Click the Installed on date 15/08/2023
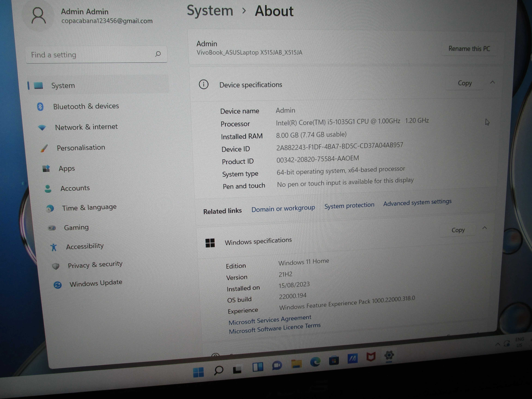This screenshot has height=399, width=532. (294, 285)
